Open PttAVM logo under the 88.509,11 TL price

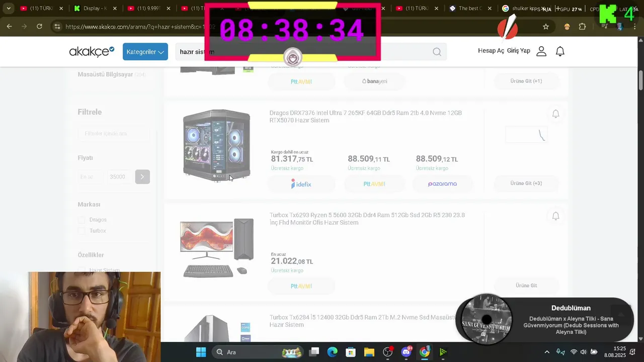pos(374,184)
